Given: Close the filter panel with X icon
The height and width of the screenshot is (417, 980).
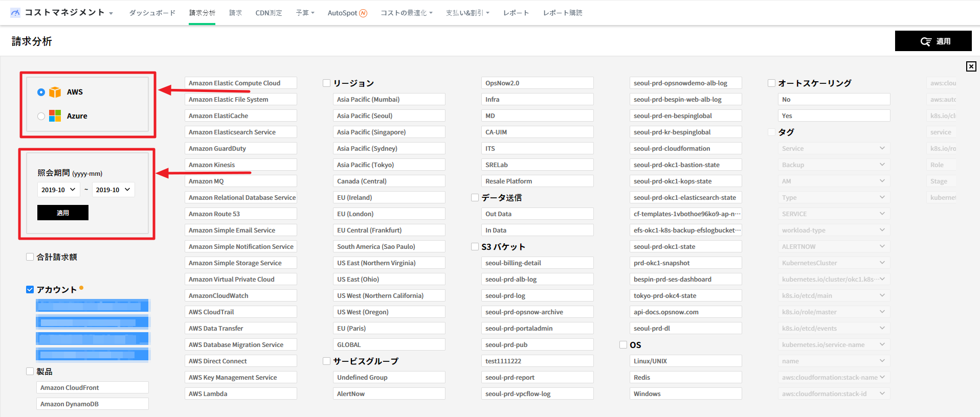Looking at the screenshot, I should [x=971, y=66].
